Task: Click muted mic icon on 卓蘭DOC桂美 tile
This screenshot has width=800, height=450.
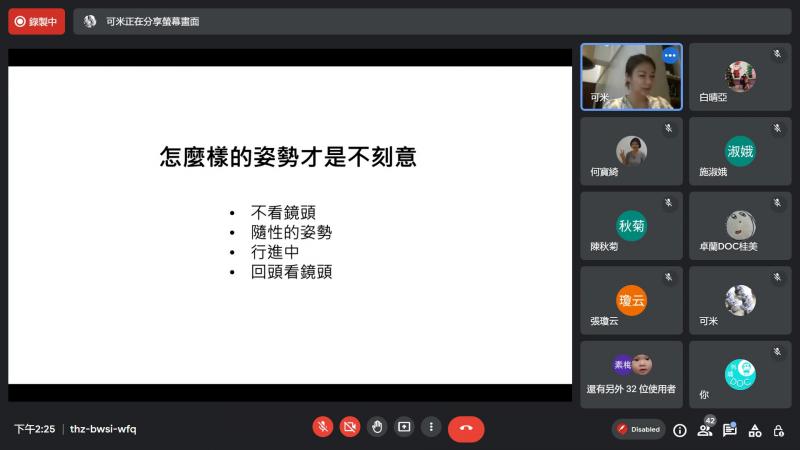Action: 777,203
